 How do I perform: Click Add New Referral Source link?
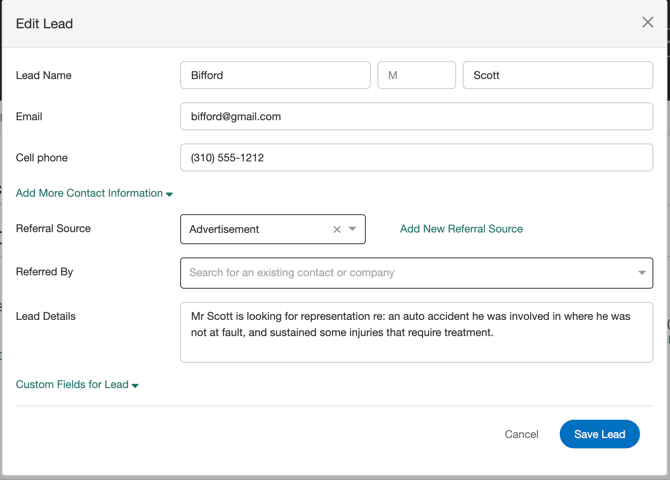click(461, 229)
